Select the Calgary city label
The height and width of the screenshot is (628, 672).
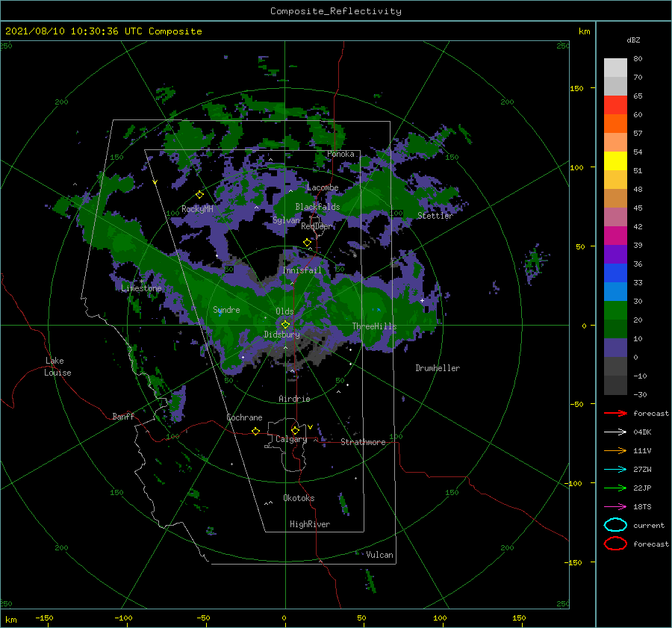(291, 439)
